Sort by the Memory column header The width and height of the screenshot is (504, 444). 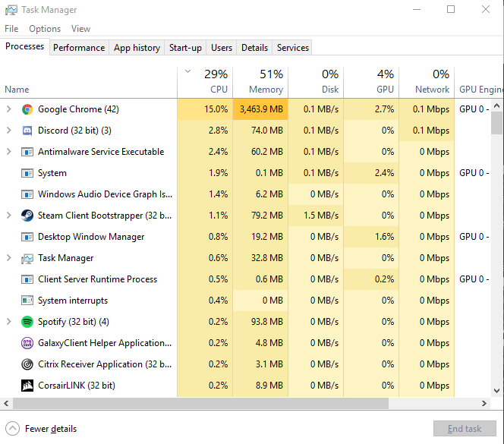[x=260, y=82]
